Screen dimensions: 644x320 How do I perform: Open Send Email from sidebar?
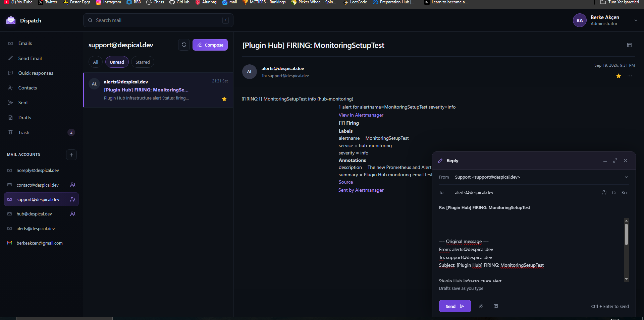pyautogui.click(x=41, y=58)
